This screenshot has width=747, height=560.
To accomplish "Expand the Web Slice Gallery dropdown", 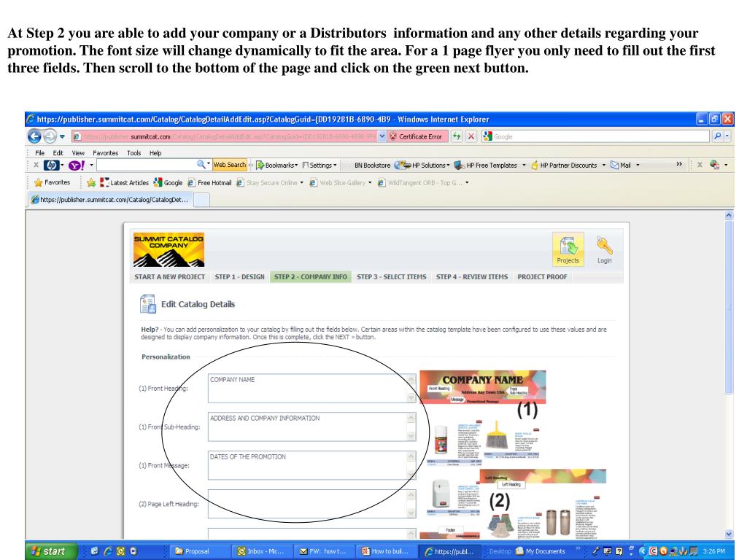I will coord(370,183).
